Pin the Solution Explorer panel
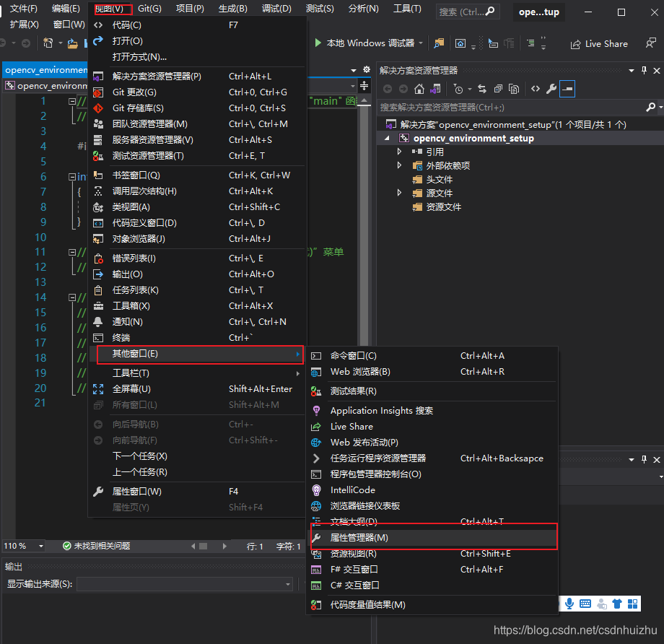This screenshot has width=664, height=644. coord(644,70)
